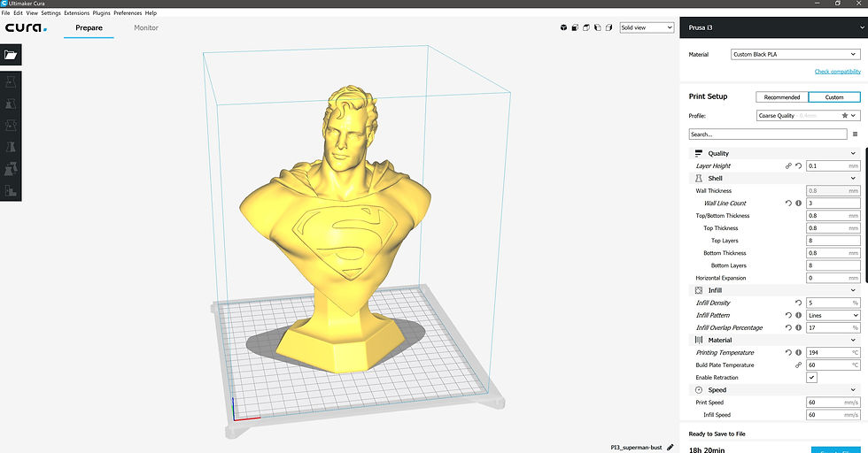This screenshot has height=453, width=868.
Task: Click the Print Speed value field
Action: pyautogui.click(x=833, y=402)
